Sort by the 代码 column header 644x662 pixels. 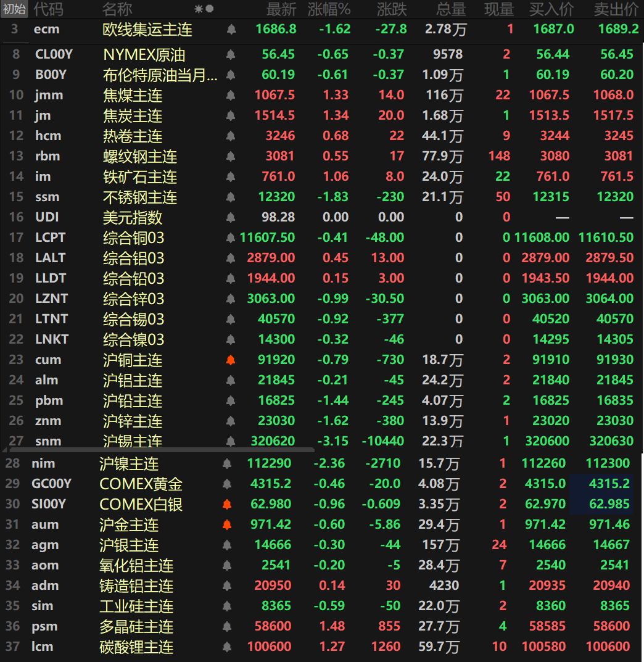click(48, 9)
